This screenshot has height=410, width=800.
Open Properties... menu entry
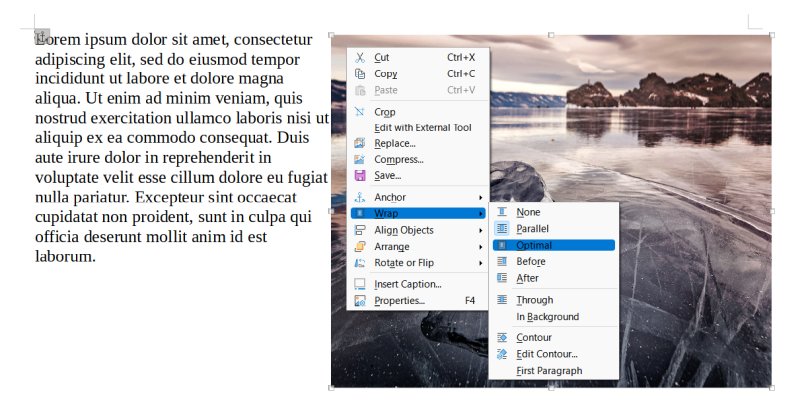point(418,300)
